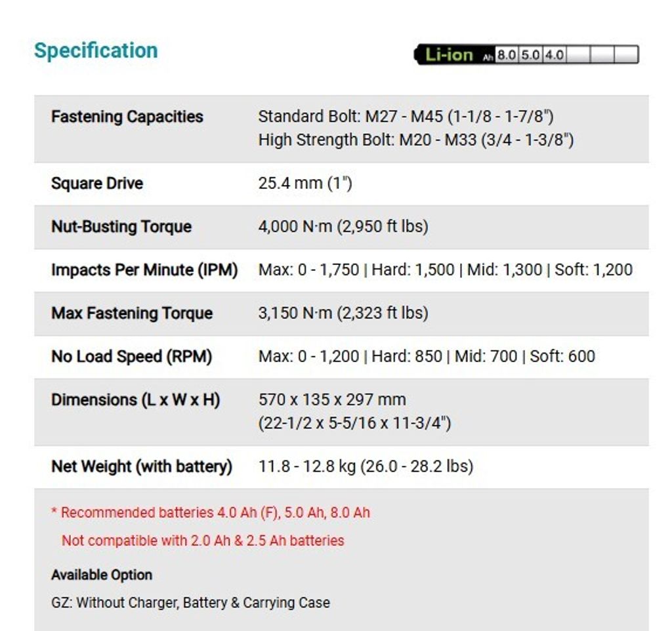Select the 4.0 Ah battery cell
The width and height of the screenshot is (672, 631).
pyautogui.click(x=554, y=54)
